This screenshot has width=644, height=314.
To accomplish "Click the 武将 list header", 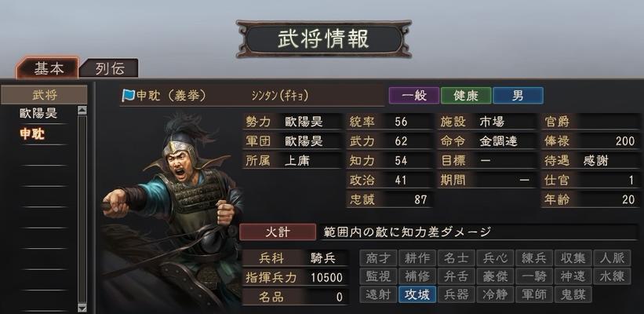I will [45, 95].
